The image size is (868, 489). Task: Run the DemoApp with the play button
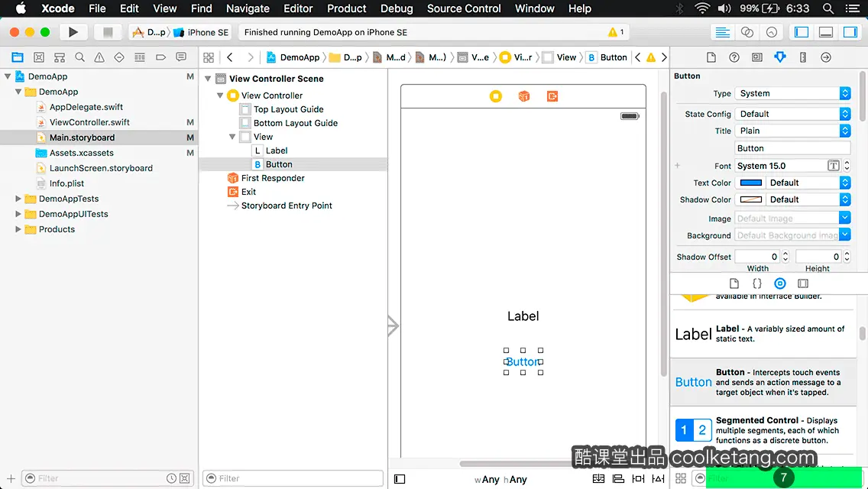point(73,32)
